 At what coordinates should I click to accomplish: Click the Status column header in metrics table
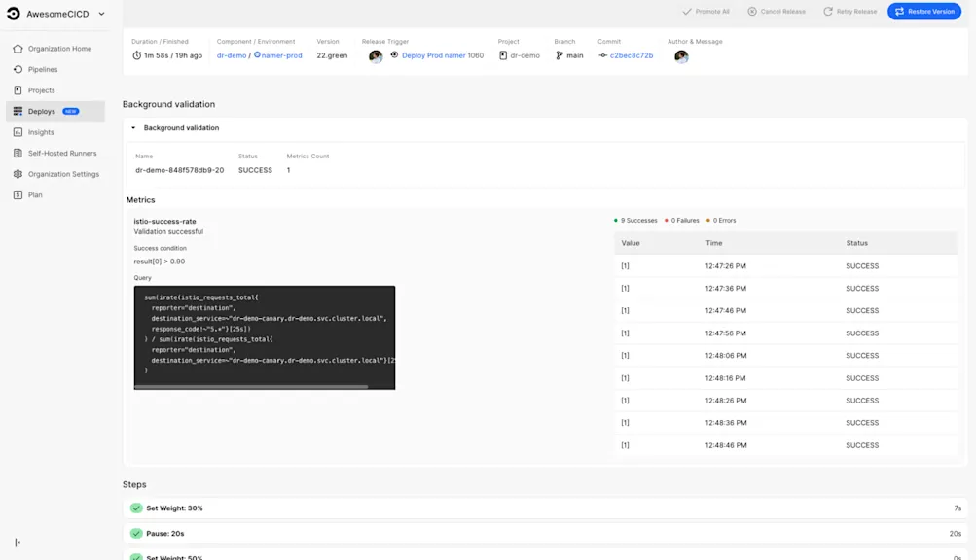(x=856, y=243)
